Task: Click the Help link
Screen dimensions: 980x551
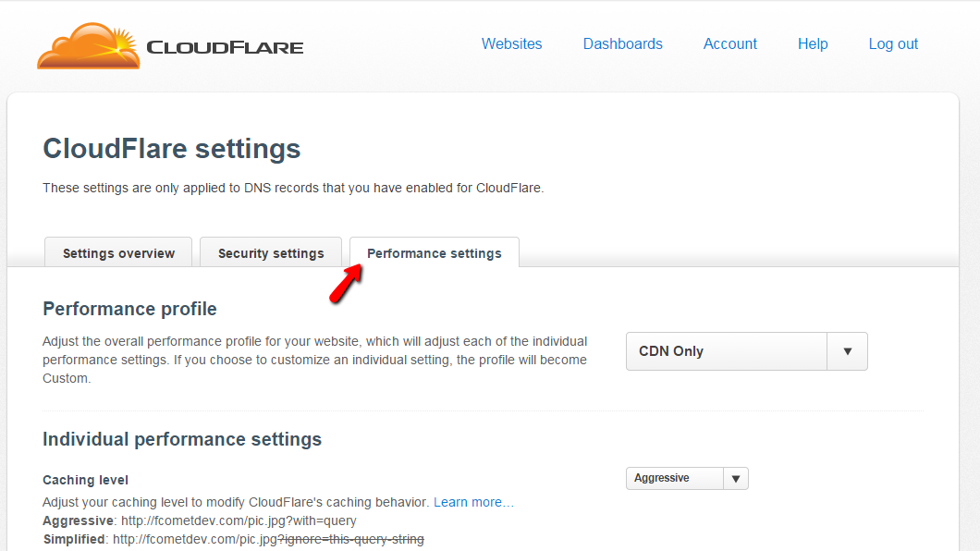Action: 813,43
